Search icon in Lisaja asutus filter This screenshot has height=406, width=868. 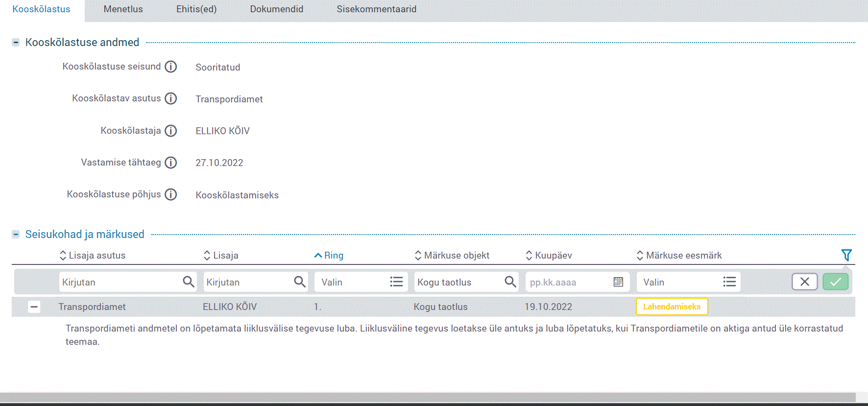click(x=188, y=282)
